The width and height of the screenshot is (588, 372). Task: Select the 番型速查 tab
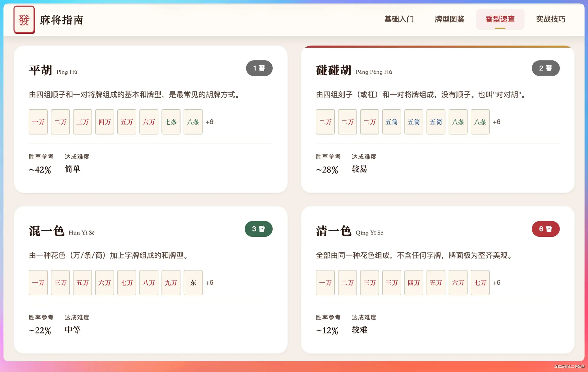pyautogui.click(x=500, y=19)
